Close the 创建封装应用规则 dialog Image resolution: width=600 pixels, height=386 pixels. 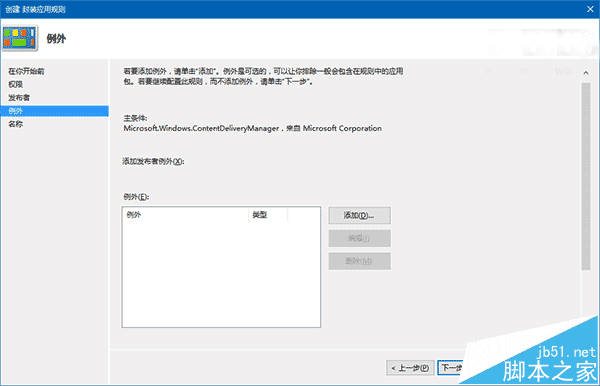click(590, 9)
